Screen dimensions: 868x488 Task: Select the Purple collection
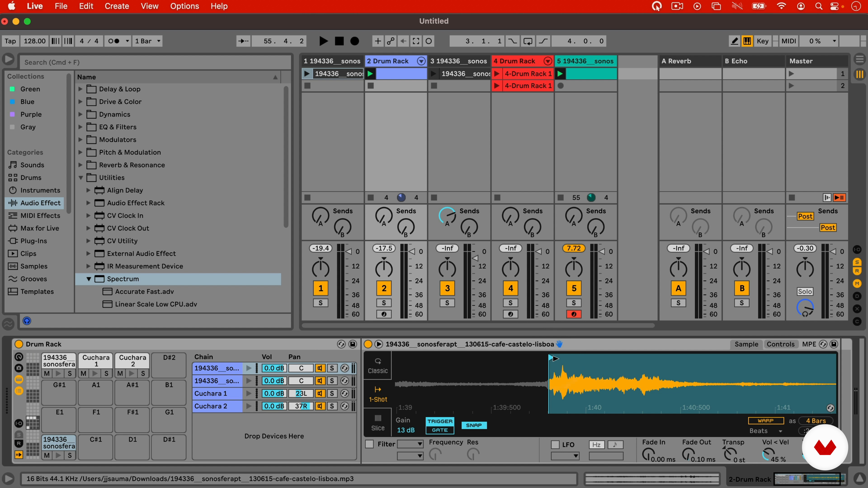point(31,114)
